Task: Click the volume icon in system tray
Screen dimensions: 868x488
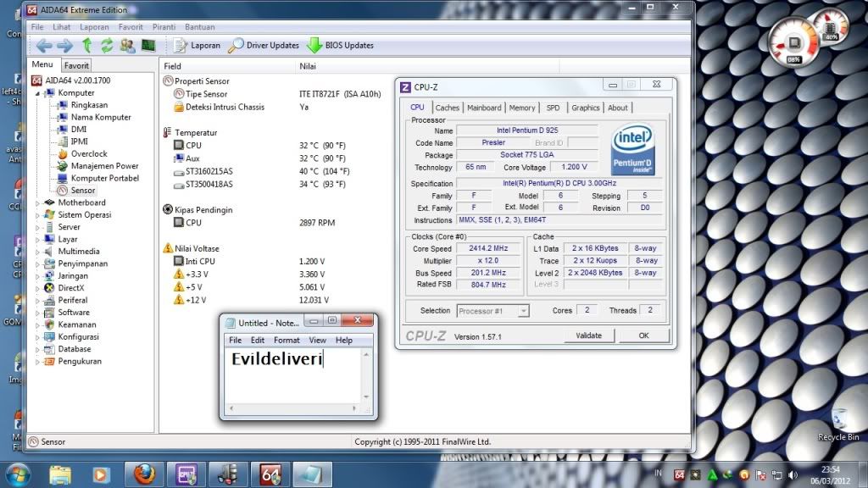Action: click(x=793, y=474)
